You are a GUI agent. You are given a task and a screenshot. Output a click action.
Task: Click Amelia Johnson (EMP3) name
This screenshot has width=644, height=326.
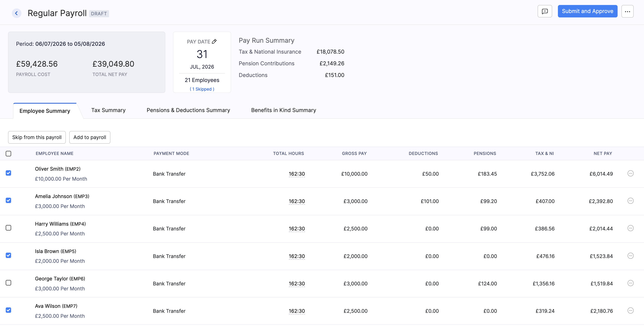pos(62,196)
